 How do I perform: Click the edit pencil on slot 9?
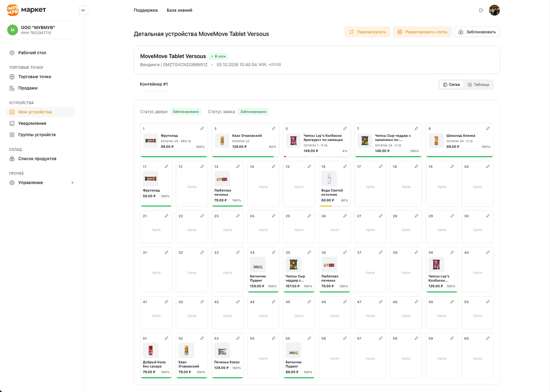coord(488,129)
